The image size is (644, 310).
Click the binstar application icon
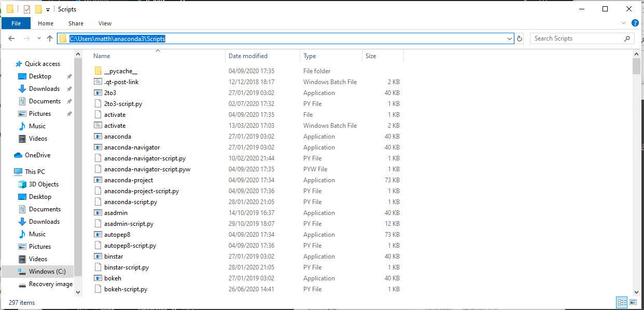[x=99, y=257]
